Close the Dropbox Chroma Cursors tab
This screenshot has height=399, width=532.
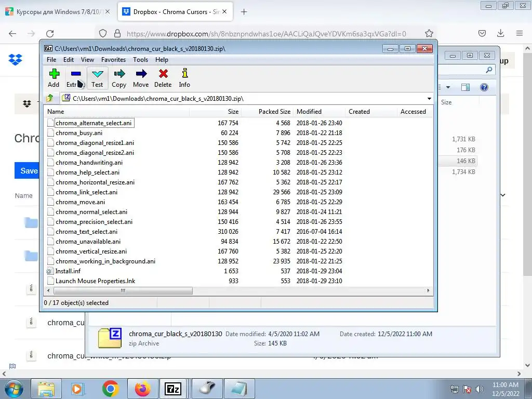click(224, 11)
